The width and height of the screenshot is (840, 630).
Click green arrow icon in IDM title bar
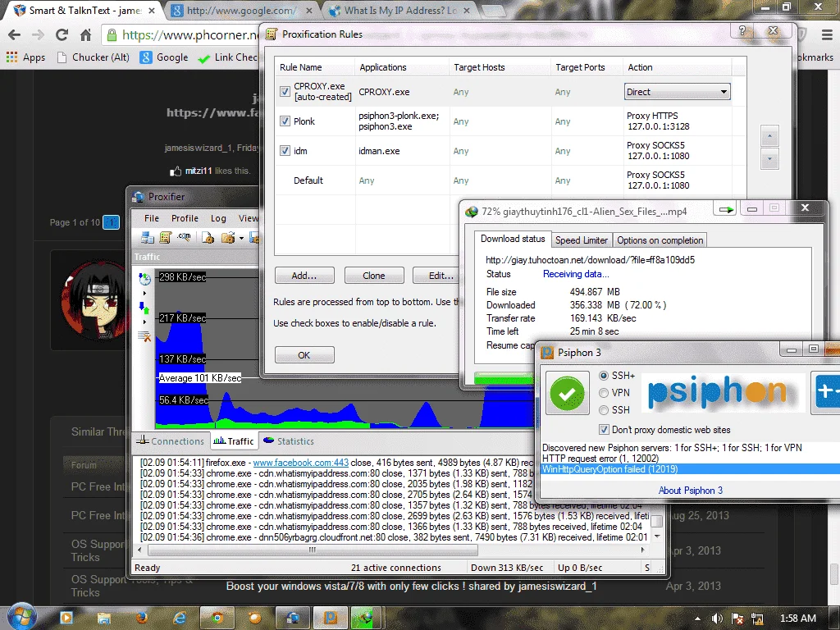726,209
